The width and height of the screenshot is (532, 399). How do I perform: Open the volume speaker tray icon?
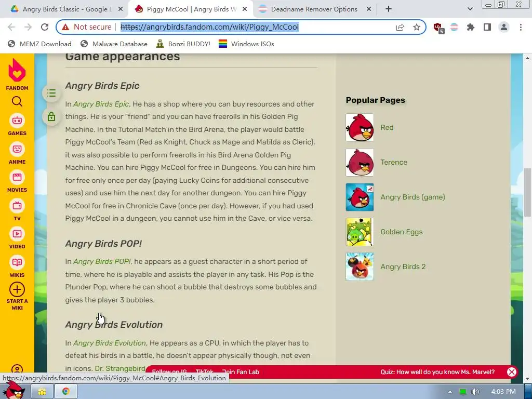coord(475,392)
